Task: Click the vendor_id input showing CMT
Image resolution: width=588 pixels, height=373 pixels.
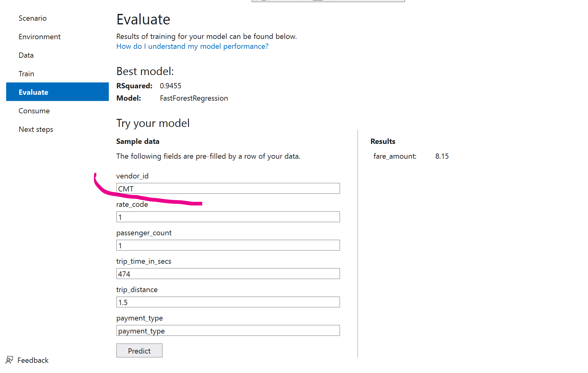Action: coord(228,188)
